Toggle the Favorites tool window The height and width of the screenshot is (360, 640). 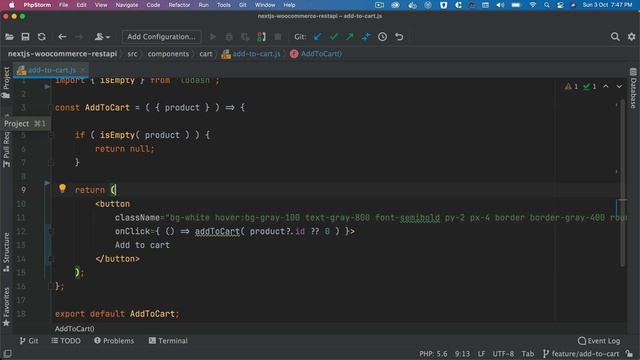[6, 307]
